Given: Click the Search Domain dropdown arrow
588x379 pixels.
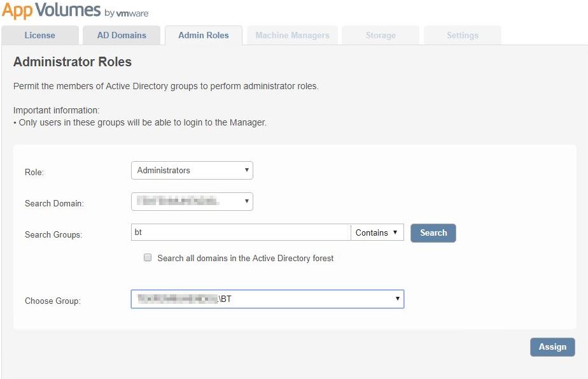Looking at the screenshot, I should pyautogui.click(x=247, y=201).
